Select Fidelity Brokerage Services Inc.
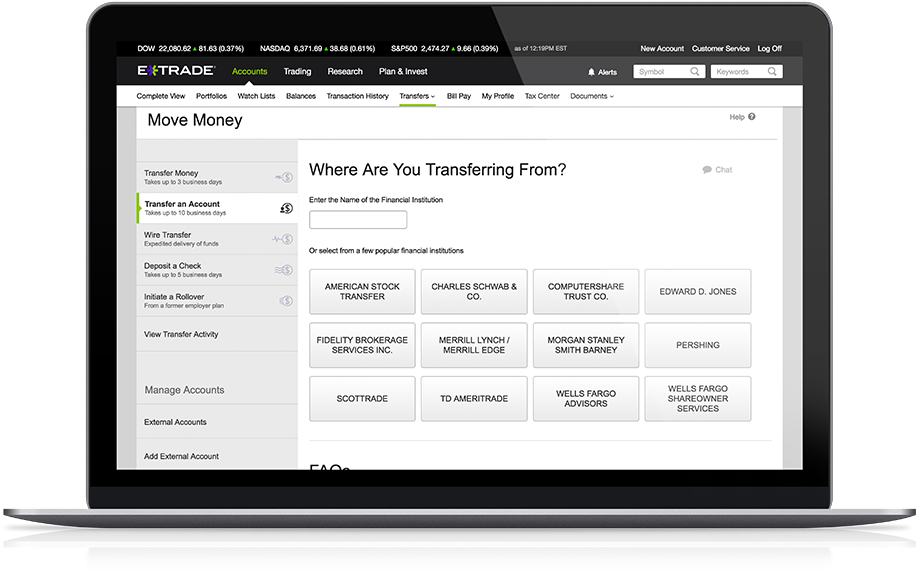The image size is (916, 571). 362,345
